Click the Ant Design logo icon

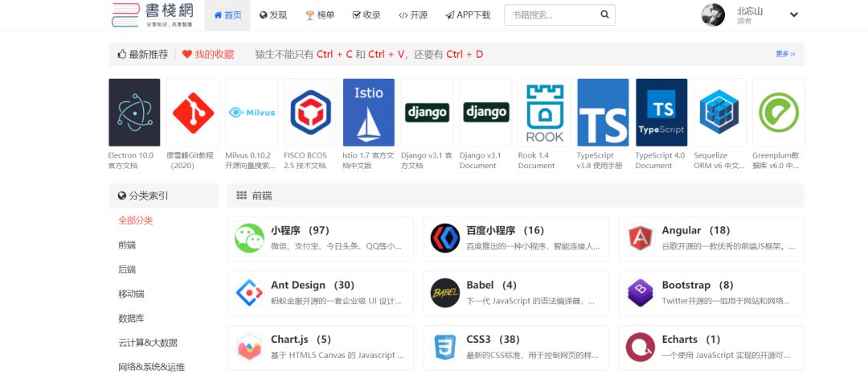249,293
